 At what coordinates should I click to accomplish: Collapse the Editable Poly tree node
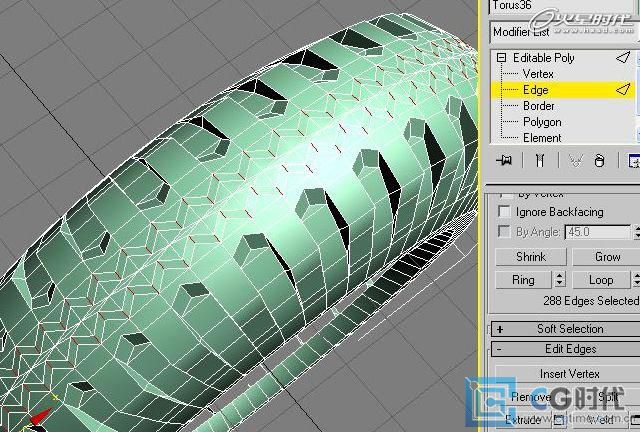coord(502,58)
